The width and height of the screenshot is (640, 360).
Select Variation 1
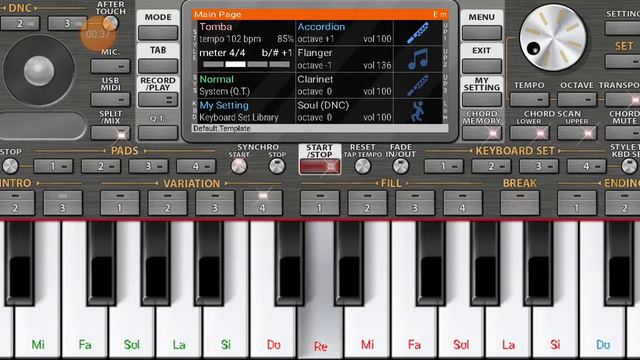[120, 203]
